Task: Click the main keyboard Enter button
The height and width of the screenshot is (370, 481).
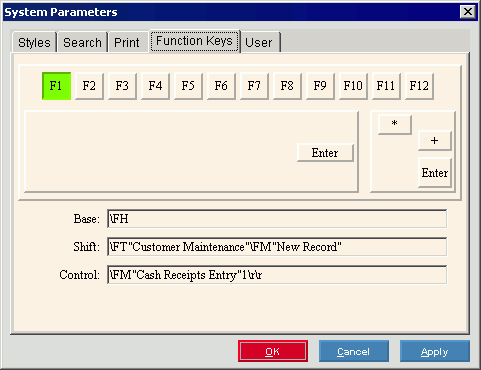Action: (x=325, y=153)
